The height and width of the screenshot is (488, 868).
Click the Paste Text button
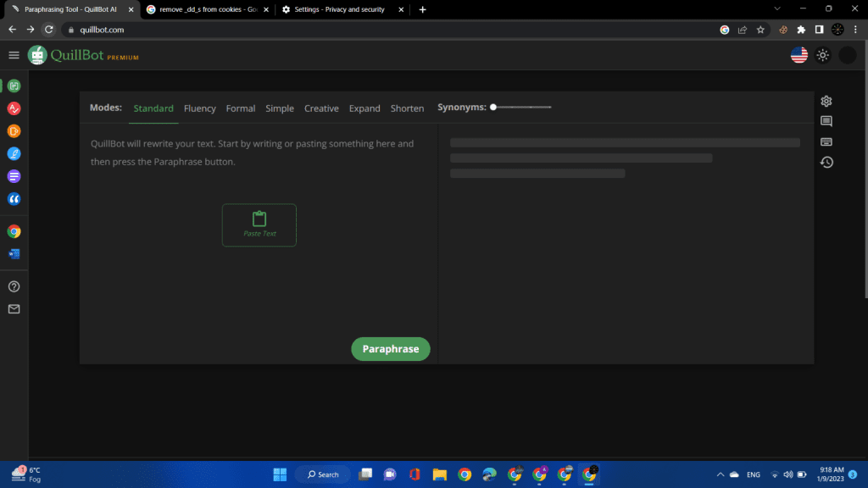(x=259, y=225)
